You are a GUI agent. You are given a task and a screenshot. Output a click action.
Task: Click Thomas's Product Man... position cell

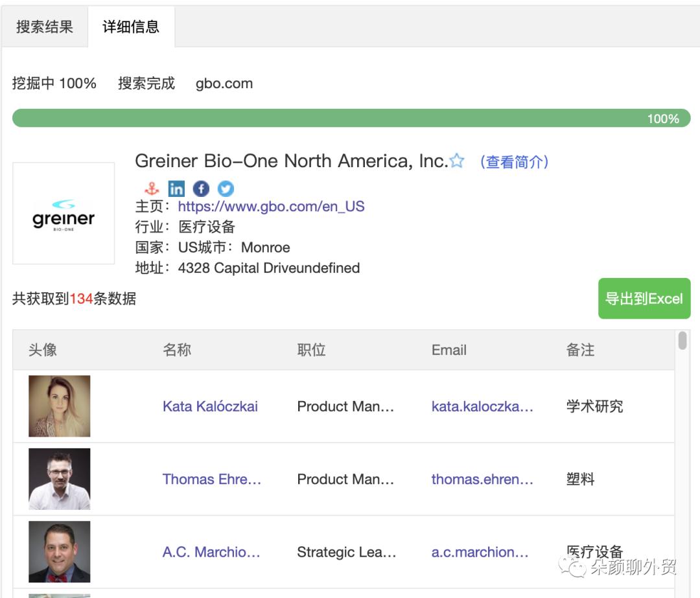(x=345, y=479)
